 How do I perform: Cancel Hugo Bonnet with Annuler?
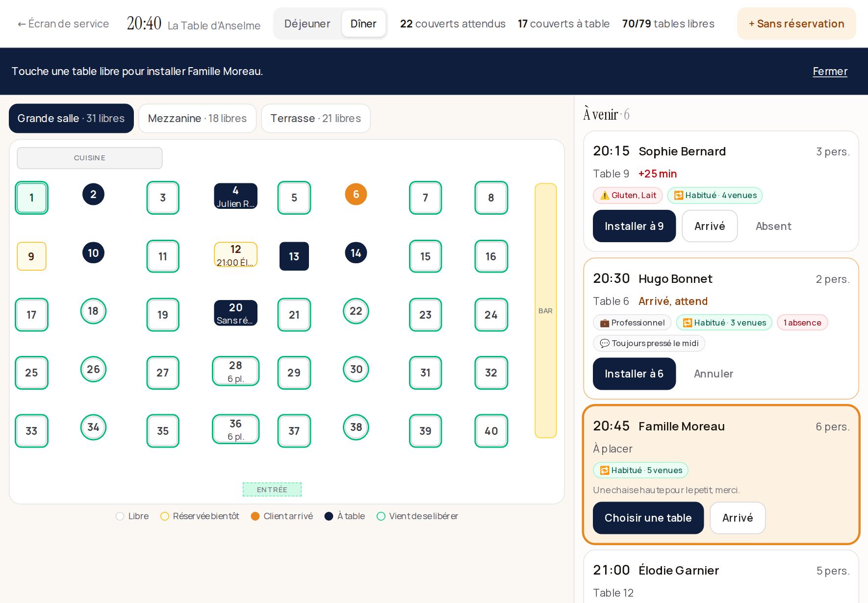[x=714, y=374]
